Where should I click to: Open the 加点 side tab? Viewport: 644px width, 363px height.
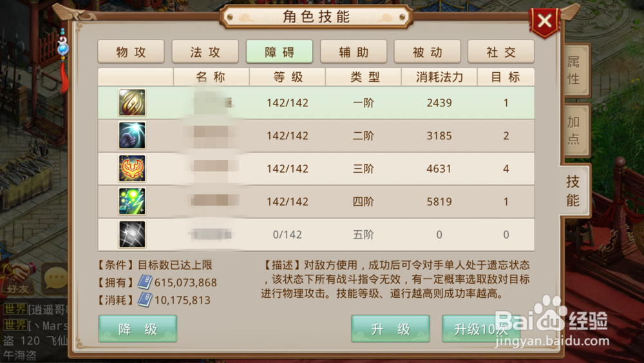coord(575,130)
